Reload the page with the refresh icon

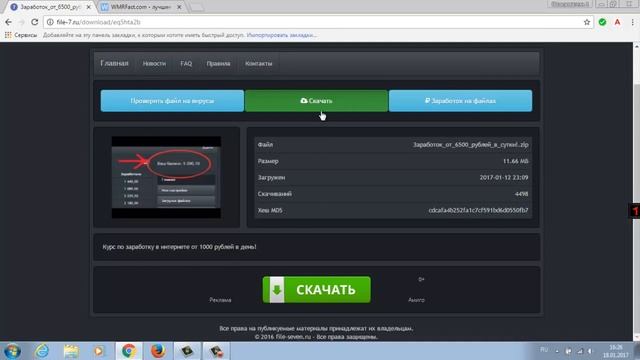point(35,22)
